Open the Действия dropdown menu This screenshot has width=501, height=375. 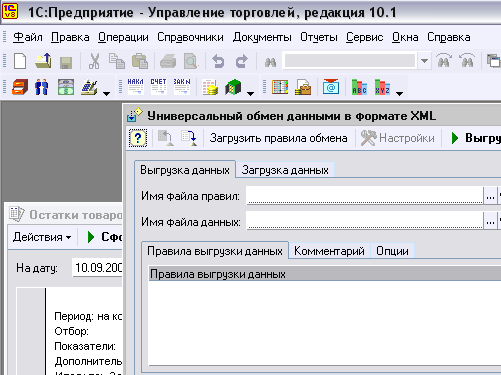click(x=42, y=237)
